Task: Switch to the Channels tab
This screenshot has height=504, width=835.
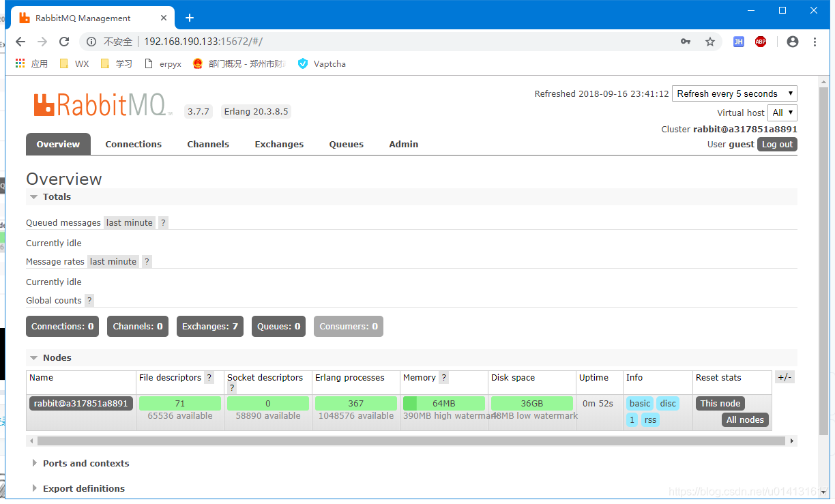Action: click(x=208, y=145)
